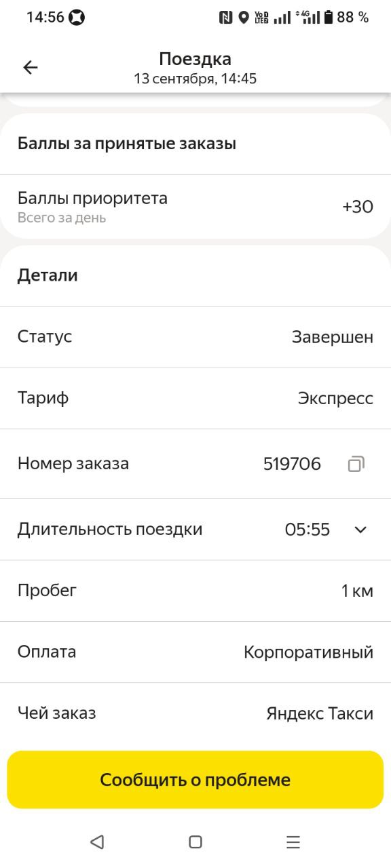Tap the Длительность поездки row label
Image resolution: width=391 pixels, height=868 pixels.
[110, 530]
